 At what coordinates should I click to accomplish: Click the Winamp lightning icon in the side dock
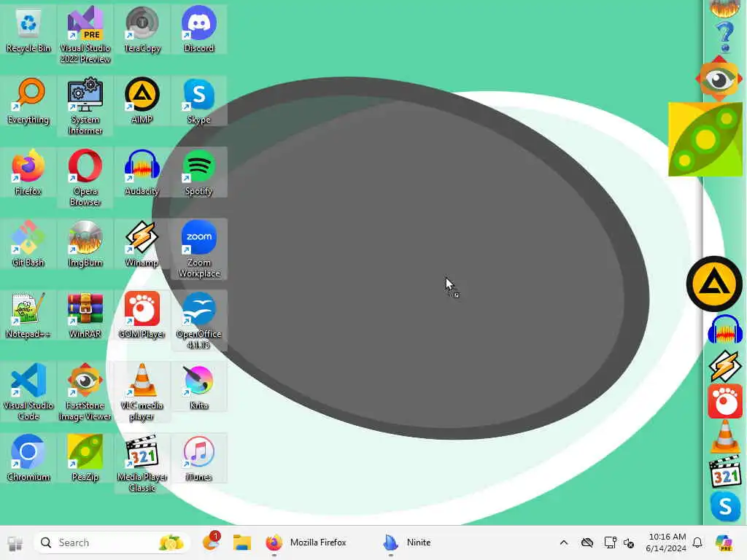point(724,366)
